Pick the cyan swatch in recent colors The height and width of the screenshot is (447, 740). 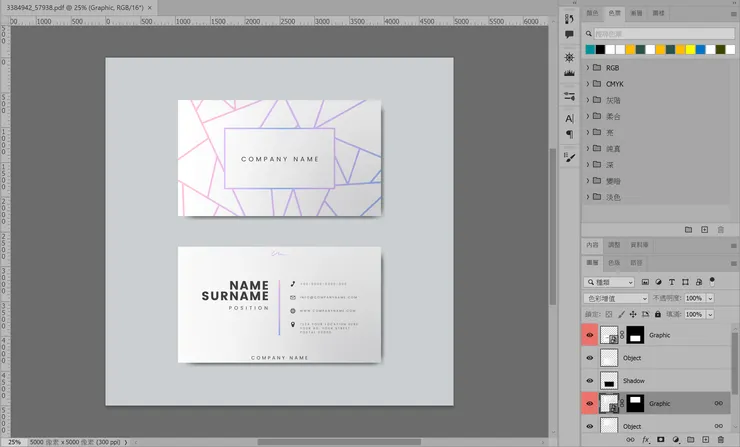point(591,49)
